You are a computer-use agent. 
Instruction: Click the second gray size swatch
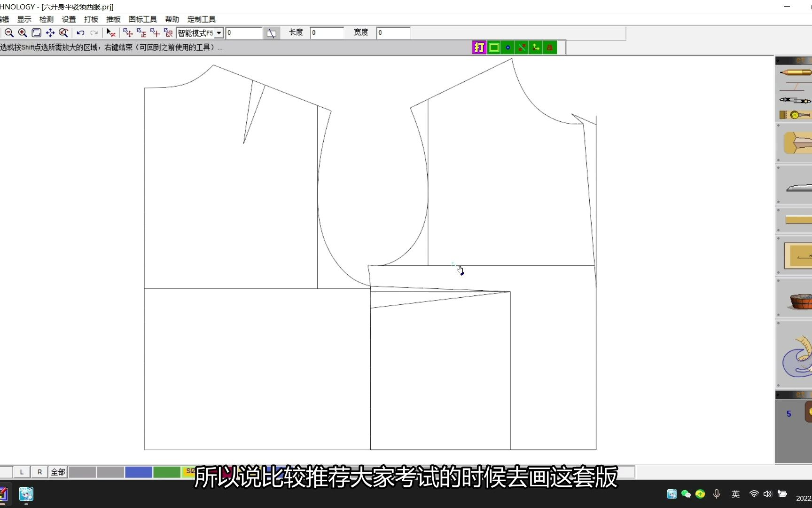click(110, 472)
